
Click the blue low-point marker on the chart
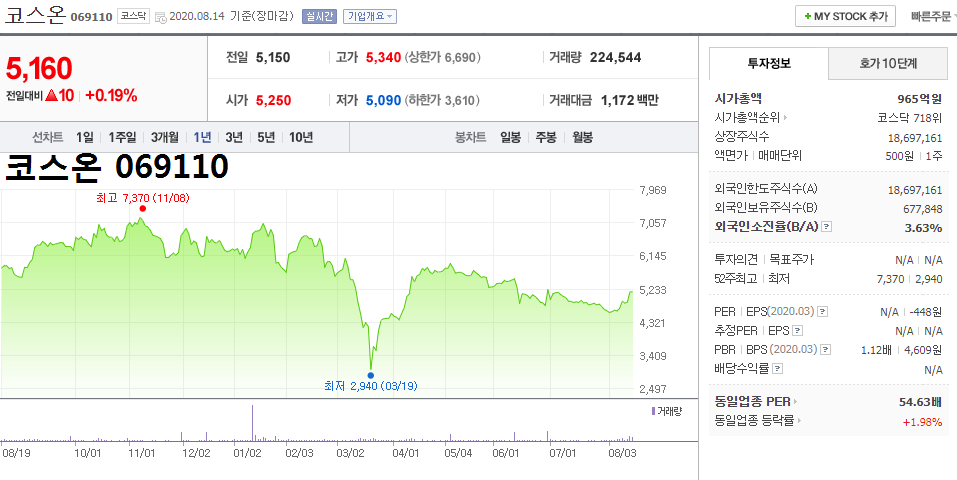(x=370, y=376)
